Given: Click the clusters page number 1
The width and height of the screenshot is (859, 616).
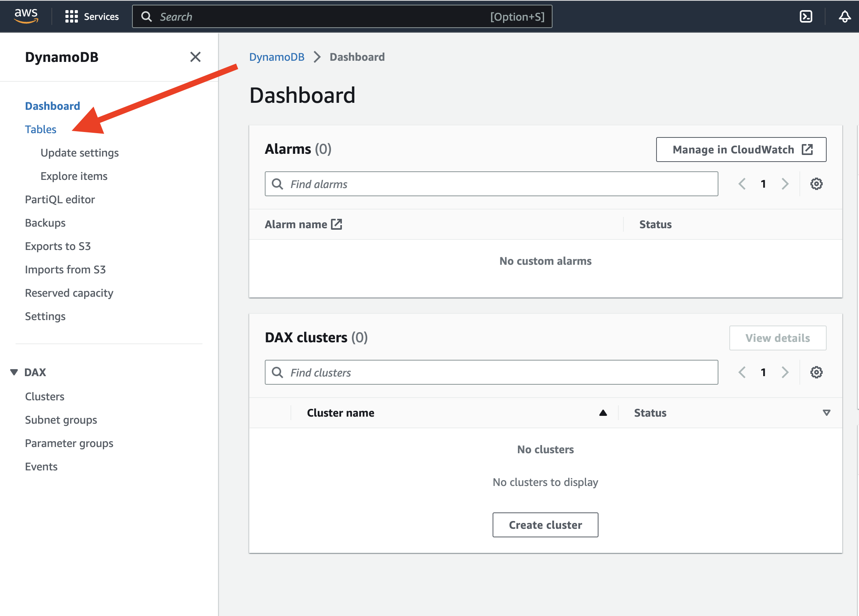Looking at the screenshot, I should point(763,372).
